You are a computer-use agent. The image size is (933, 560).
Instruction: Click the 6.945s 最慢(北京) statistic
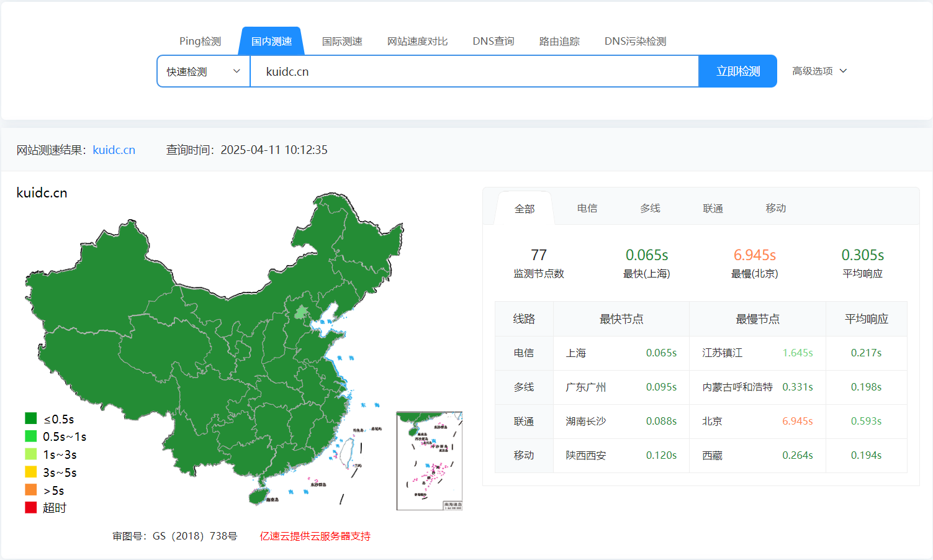755,263
